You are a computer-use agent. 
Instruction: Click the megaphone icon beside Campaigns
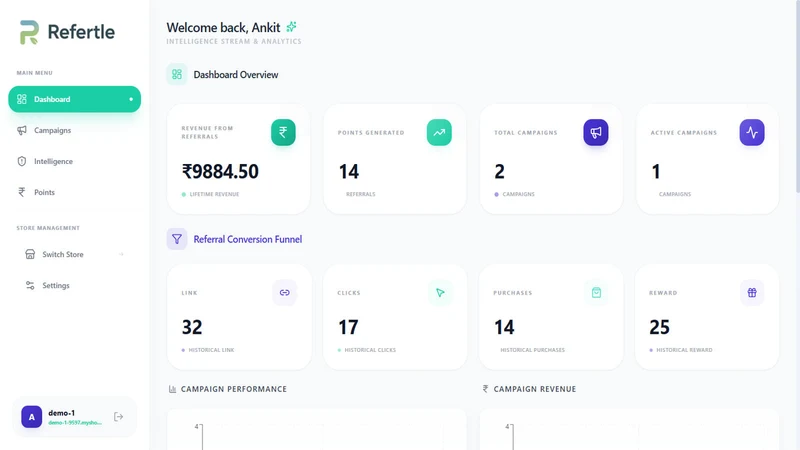(x=21, y=131)
